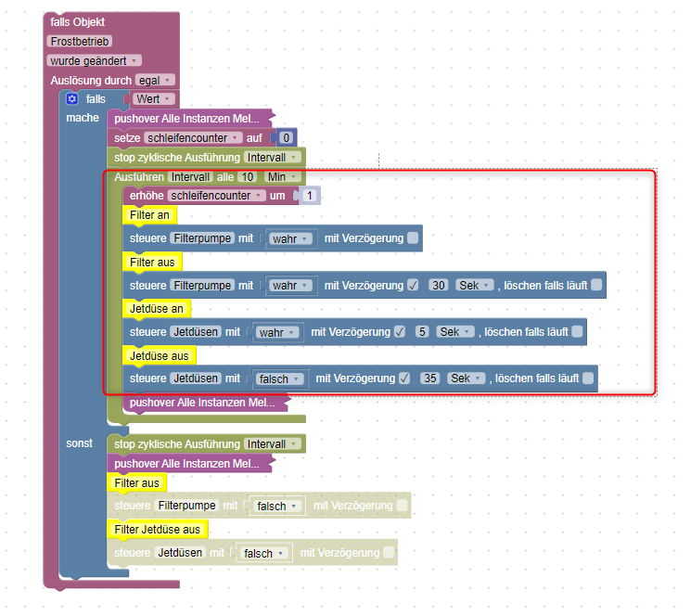The width and height of the screenshot is (691, 616).
Task: Select the 'Filter an' comment block
Action: click(149, 215)
